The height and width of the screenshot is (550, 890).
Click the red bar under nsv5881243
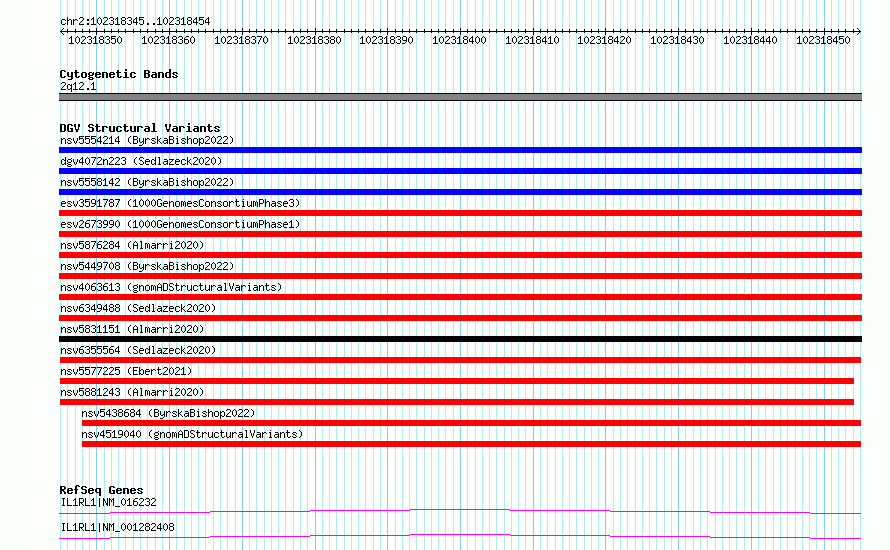coord(457,402)
